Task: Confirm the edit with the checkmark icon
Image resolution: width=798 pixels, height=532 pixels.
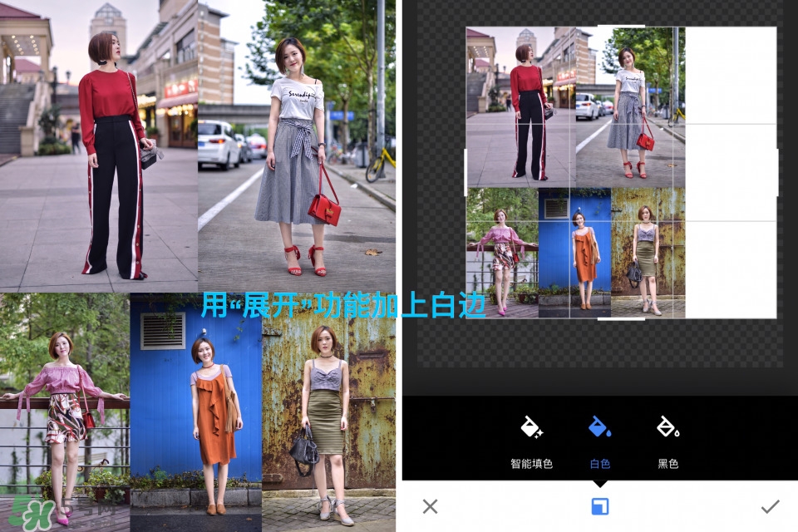Action: [770, 506]
